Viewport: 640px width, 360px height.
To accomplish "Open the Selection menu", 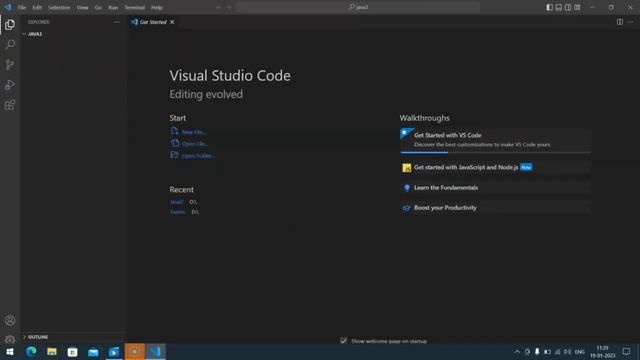I will tap(59, 7).
